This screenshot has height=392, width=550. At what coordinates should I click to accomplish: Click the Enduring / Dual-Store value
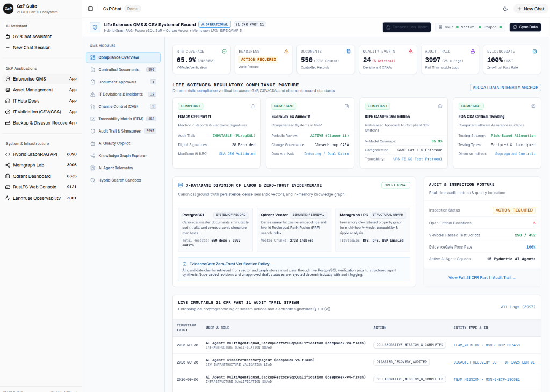(326, 154)
